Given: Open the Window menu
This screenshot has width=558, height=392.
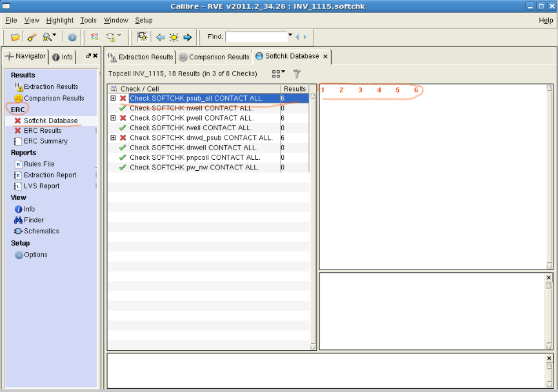Looking at the screenshot, I should click(116, 20).
